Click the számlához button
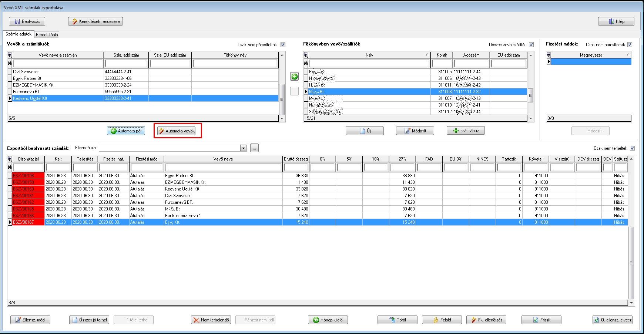Image resolution: width=644 pixels, height=334 pixels. pos(466,131)
